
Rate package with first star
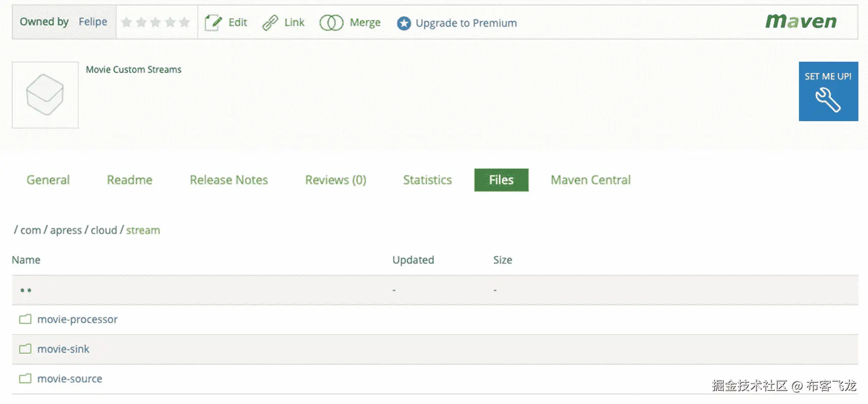click(127, 22)
